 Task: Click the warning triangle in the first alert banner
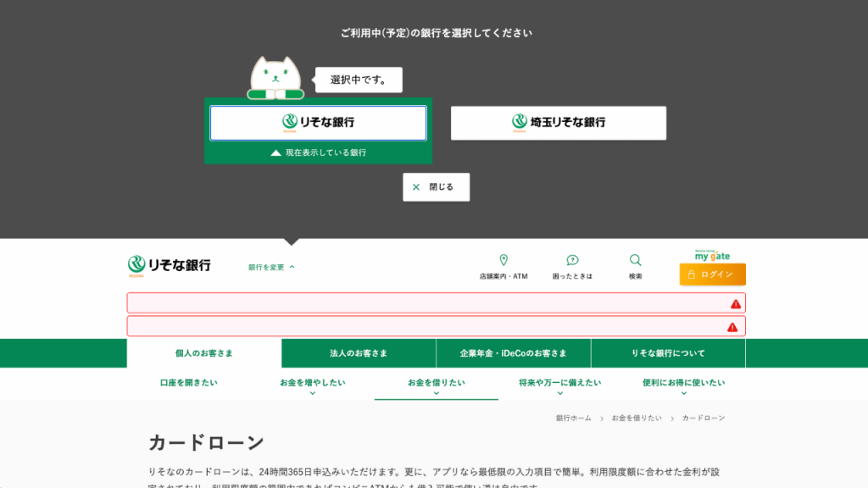click(x=734, y=302)
